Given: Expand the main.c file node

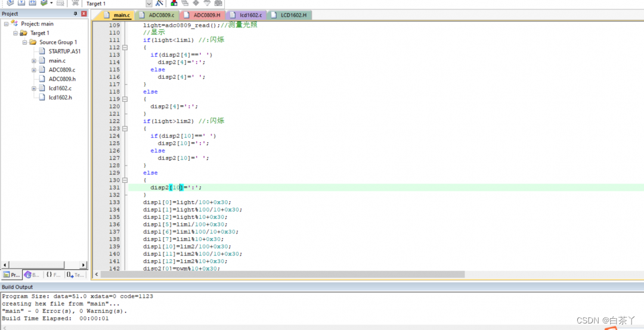Looking at the screenshot, I should pos(33,61).
